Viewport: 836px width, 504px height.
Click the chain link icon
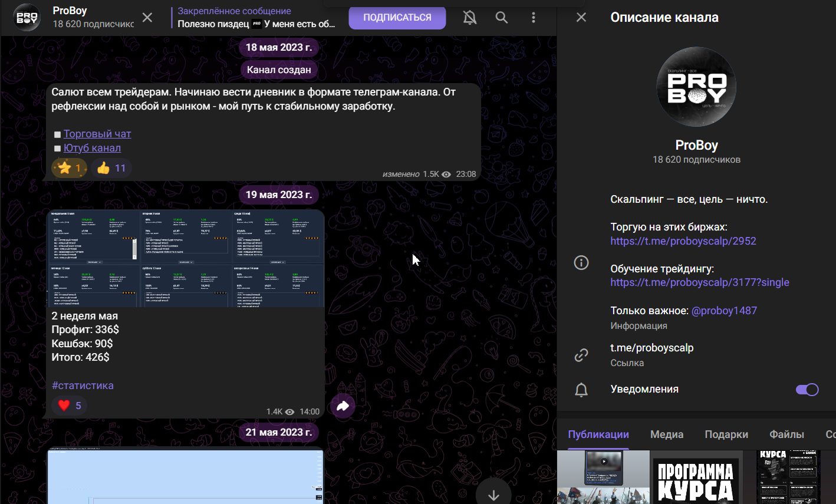click(x=581, y=355)
